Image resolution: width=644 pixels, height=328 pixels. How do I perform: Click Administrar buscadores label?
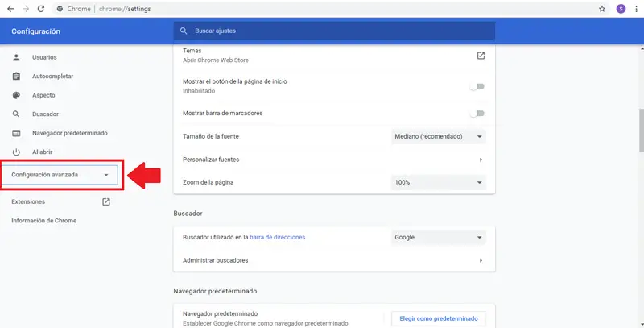tap(215, 260)
